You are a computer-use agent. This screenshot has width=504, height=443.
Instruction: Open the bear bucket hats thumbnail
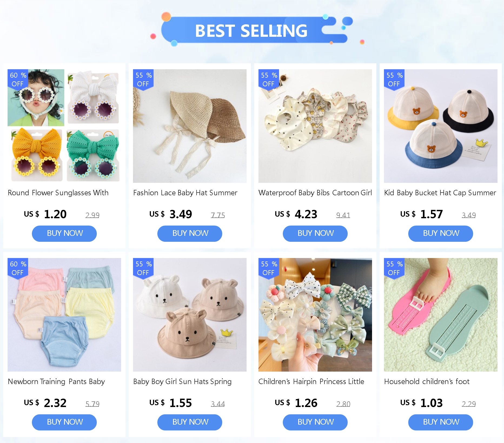441,126
